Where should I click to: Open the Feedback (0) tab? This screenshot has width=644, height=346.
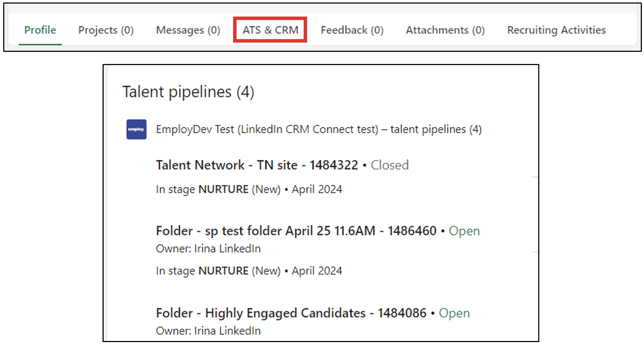pos(352,30)
